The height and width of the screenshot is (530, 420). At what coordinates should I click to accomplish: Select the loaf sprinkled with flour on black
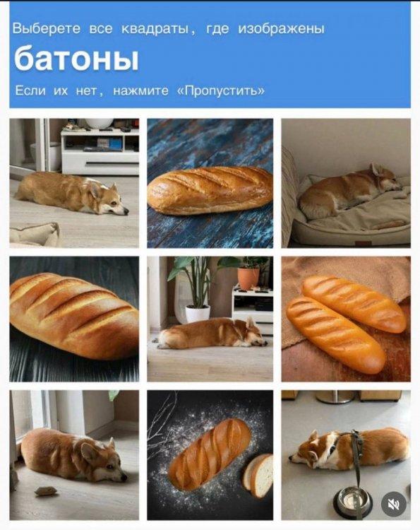[210, 455]
